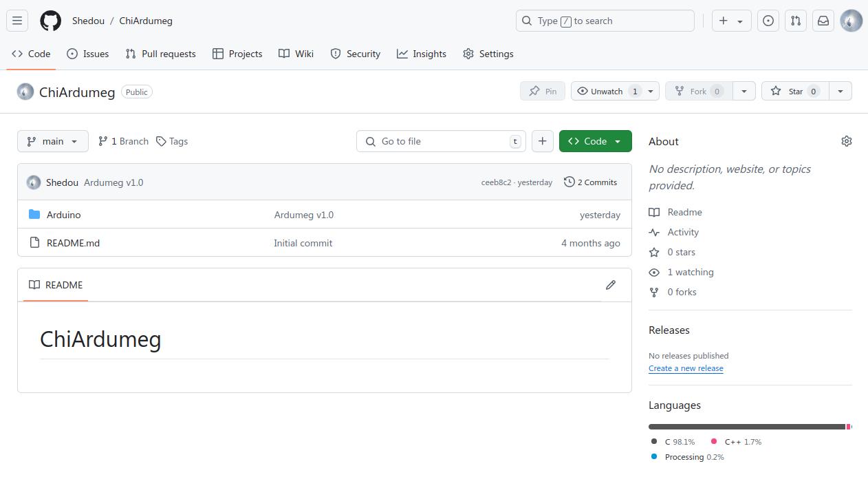Viewport: 868px width, 488px height.
Task: Switch to the Settings tab
Action: click(x=488, y=54)
